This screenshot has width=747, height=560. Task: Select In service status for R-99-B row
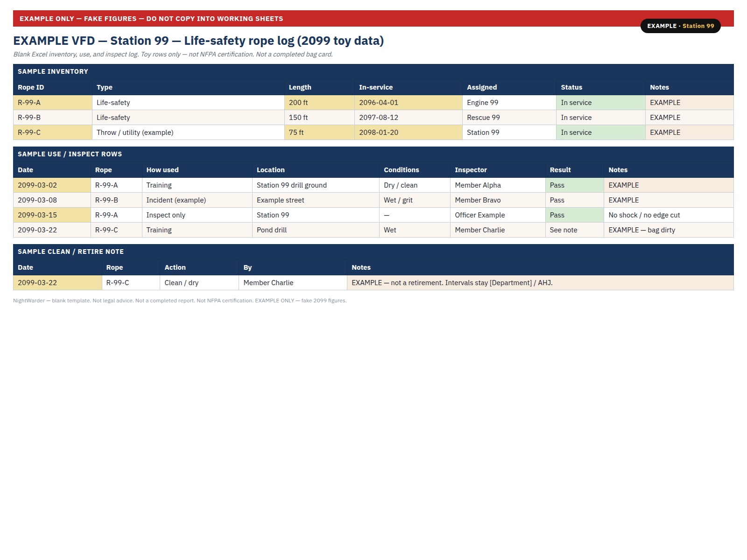[x=601, y=118]
